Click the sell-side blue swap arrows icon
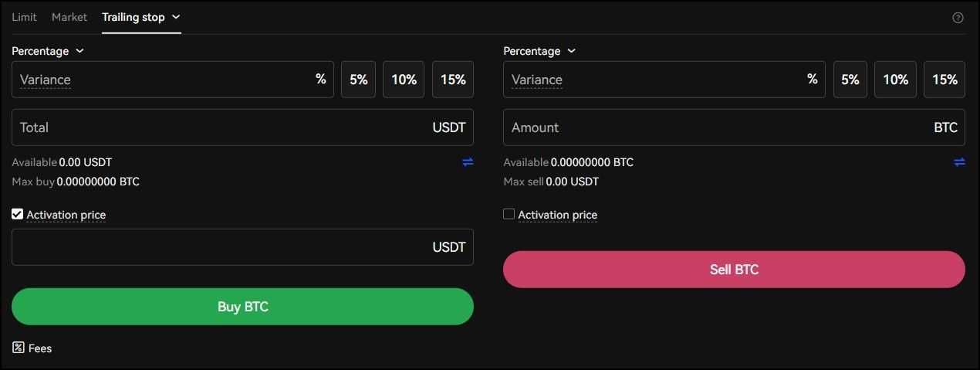Image resolution: width=980 pixels, height=370 pixels. tap(959, 162)
